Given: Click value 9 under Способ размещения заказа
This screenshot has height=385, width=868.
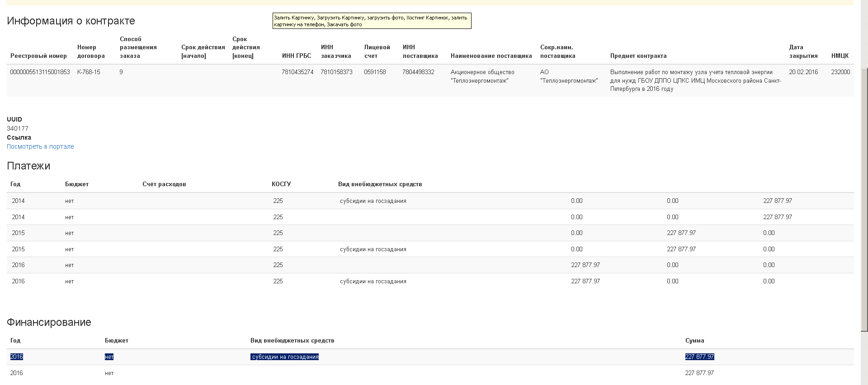Looking at the screenshot, I should point(121,72).
